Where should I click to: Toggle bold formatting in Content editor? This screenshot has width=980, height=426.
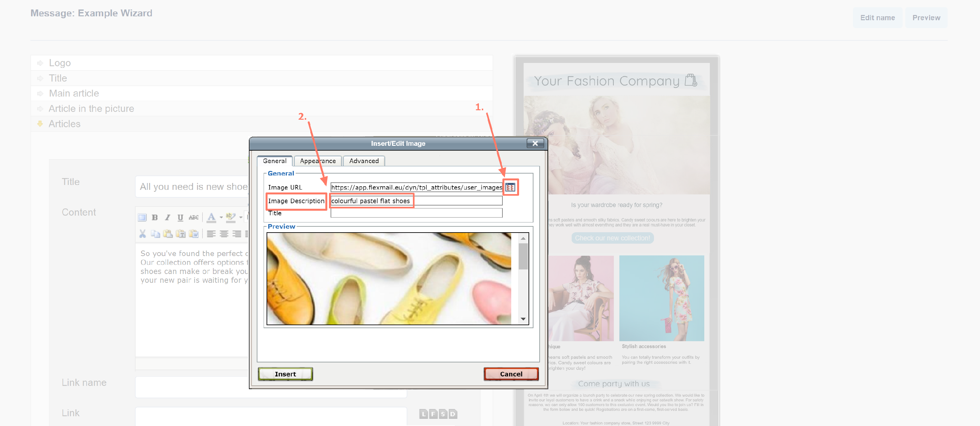pyautogui.click(x=155, y=217)
